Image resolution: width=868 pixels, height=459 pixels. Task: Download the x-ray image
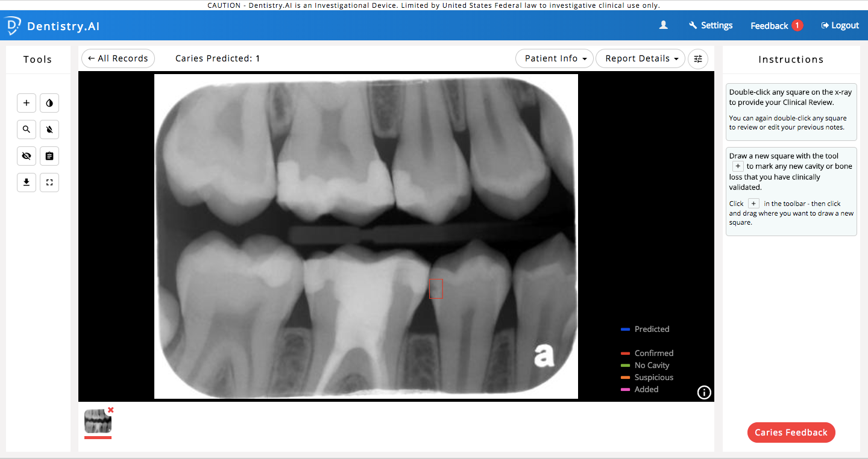tap(27, 182)
